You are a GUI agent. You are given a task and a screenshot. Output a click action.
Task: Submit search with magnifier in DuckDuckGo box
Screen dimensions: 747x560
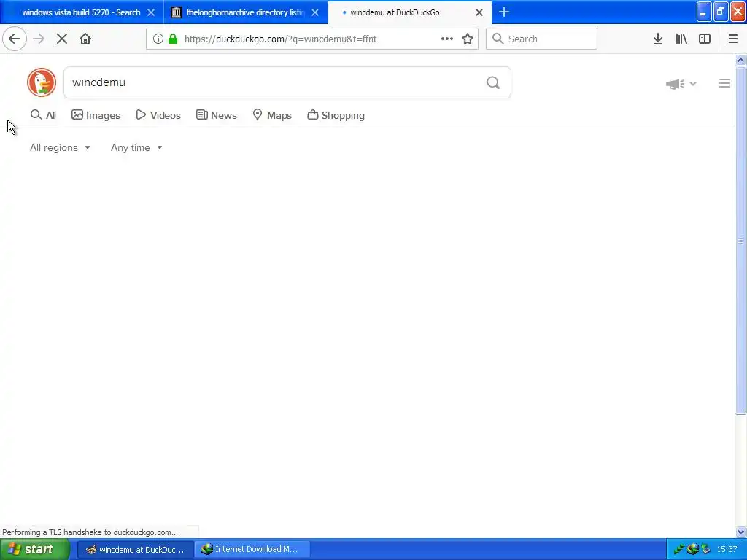coord(493,83)
